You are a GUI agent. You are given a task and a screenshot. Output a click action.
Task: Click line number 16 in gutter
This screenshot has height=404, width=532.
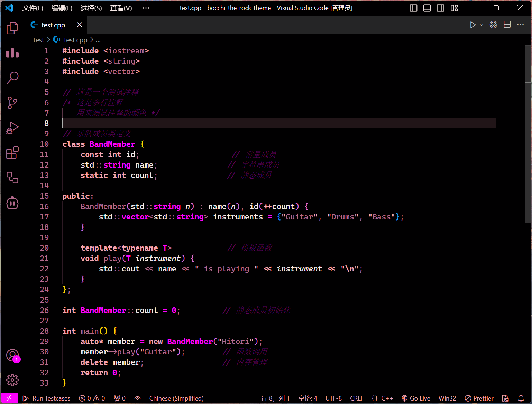44,206
